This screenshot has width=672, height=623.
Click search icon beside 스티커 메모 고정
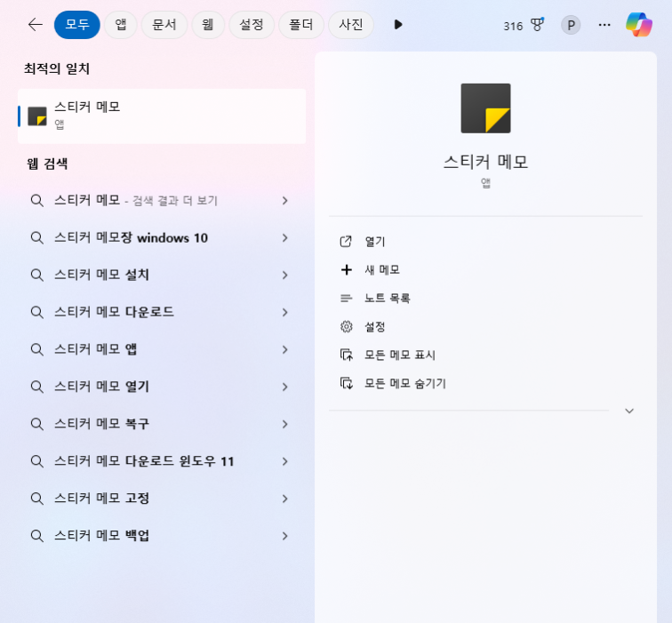coord(37,499)
